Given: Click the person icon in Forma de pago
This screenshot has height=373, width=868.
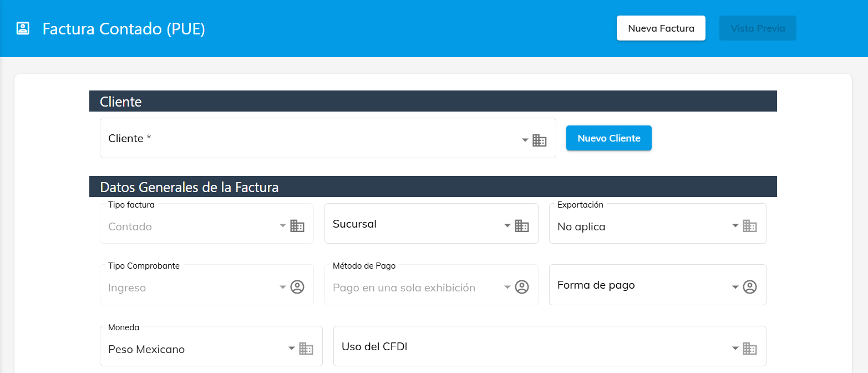Looking at the screenshot, I should point(750,287).
